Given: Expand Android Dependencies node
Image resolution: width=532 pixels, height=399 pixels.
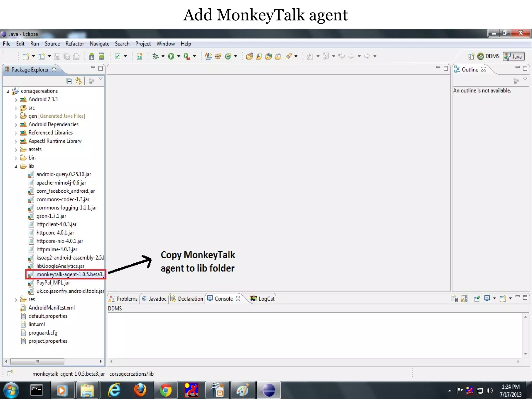Looking at the screenshot, I should point(16,125).
